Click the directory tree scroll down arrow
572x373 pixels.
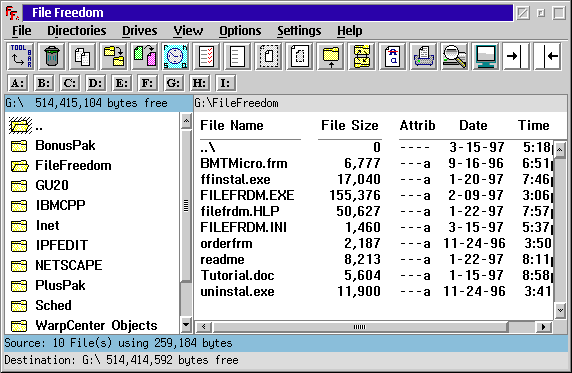[186, 324]
